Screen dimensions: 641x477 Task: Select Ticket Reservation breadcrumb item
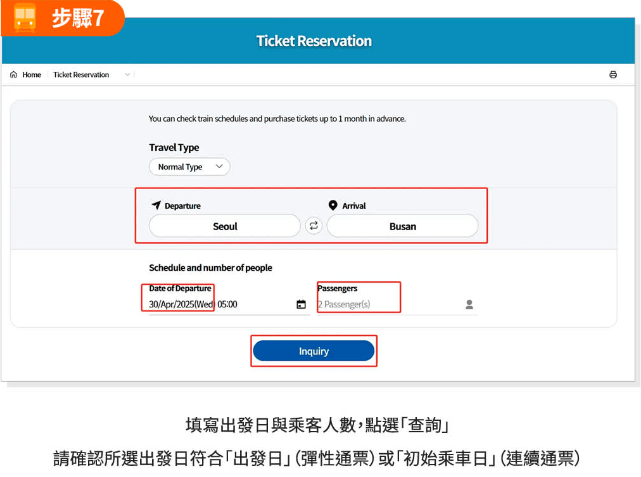click(81, 75)
